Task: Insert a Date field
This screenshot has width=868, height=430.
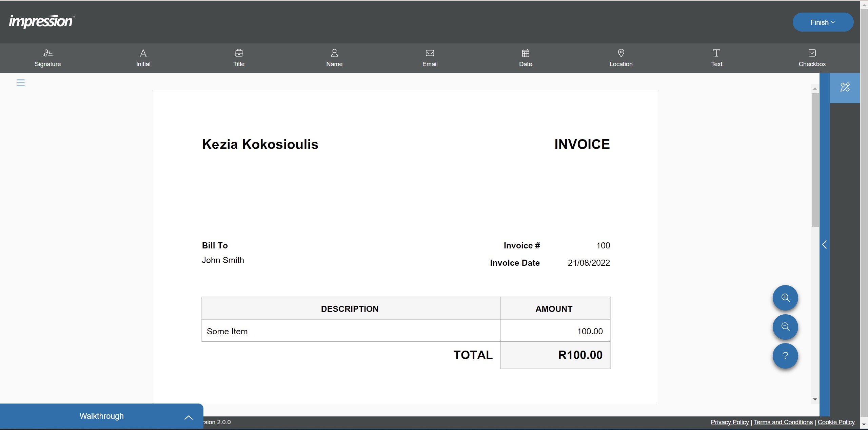Action: tap(525, 58)
